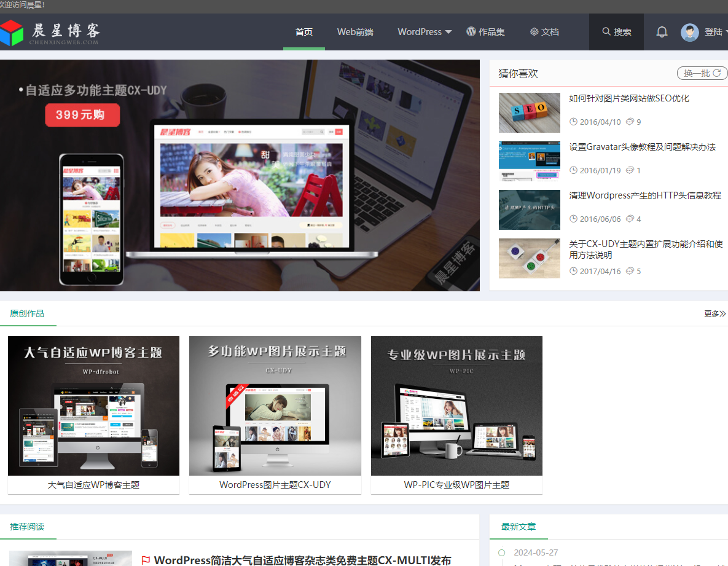Click comment icon for CX-UDY扩展功能 article
Screen dimensions: 728x566
coord(630,270)
